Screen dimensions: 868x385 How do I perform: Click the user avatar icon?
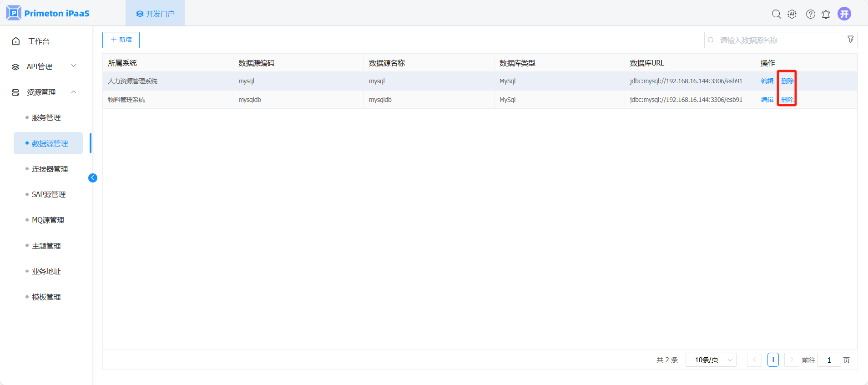coord(844,14)
